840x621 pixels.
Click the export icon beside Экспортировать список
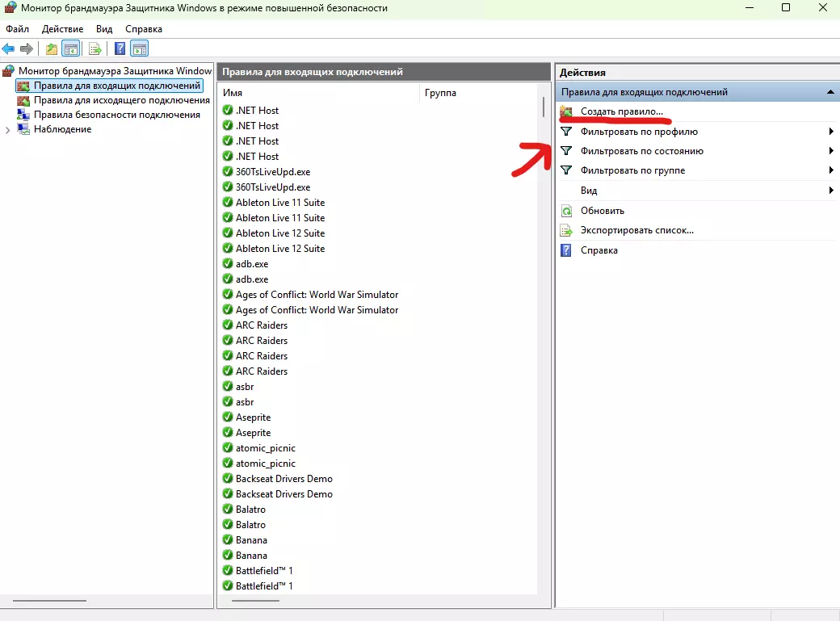566,230
